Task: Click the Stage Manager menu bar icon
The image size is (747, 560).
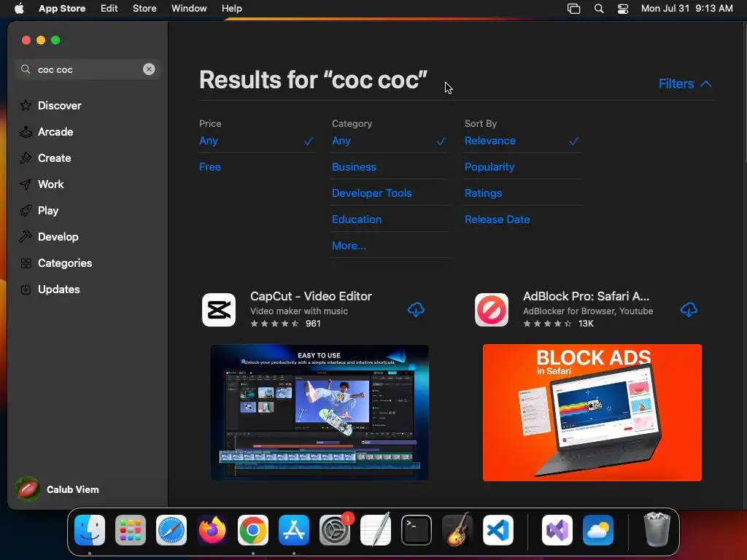Action: click(573, 8)
